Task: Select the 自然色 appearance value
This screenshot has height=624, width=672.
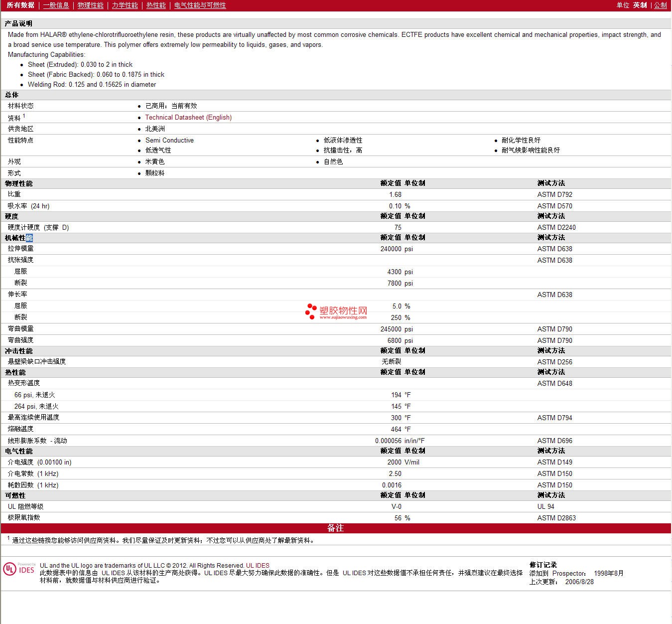Action: coord(333,161)
